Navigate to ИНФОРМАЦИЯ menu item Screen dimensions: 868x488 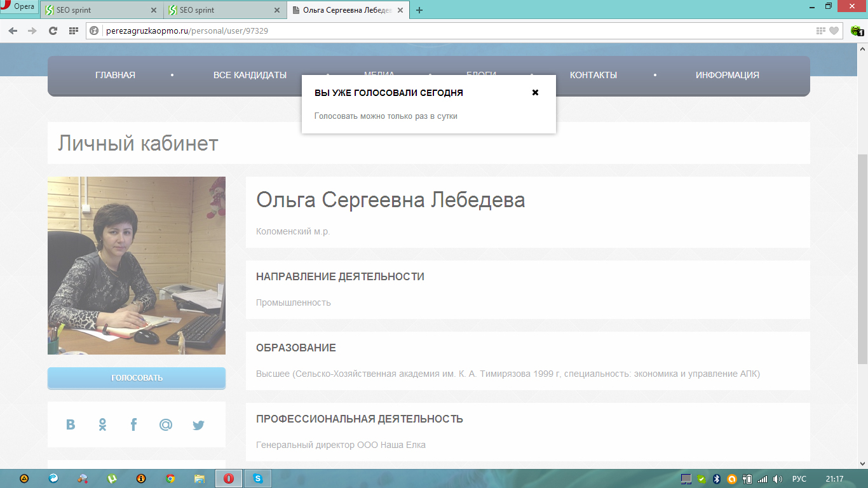pyautogui.click(x=727, y=75)
